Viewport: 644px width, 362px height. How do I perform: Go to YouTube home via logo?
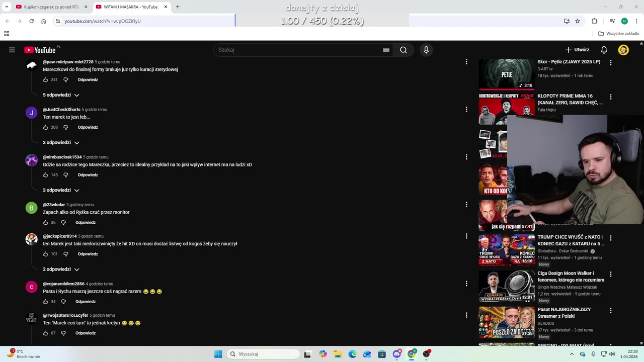[x=40, y=50]
